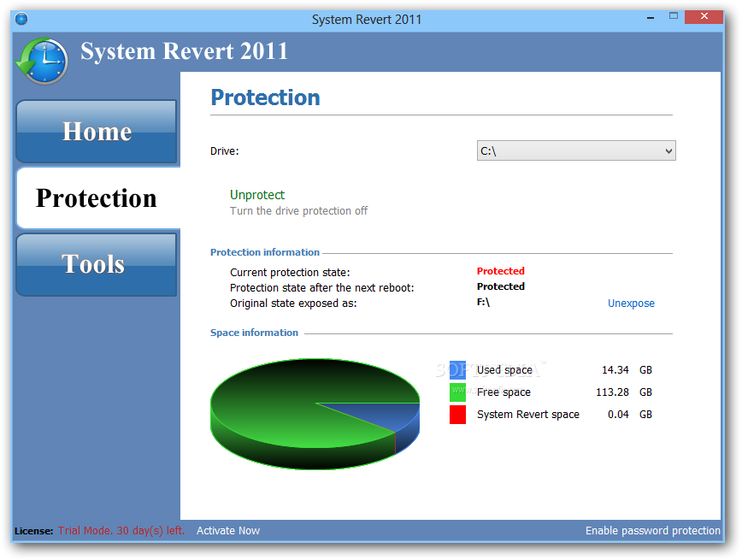
Task: Click the title bar app globe icon
Action: [21, 19]
